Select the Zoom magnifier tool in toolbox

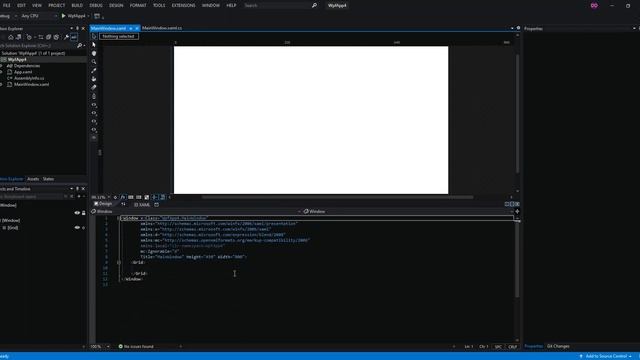(94, 62)
